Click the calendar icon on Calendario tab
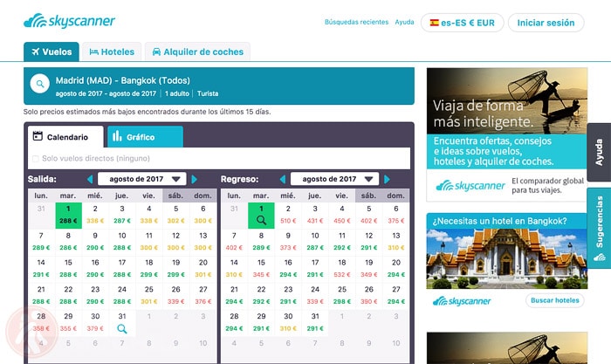The height and width of the screenshot is (364, 611). pyautogui.click(x=38, y=136)
